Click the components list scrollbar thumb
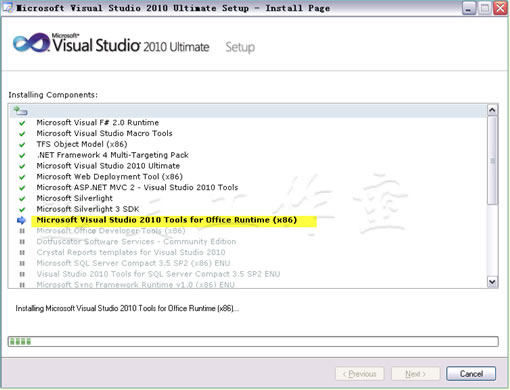This screenshot has width=510, height=390. click(492, 160)
